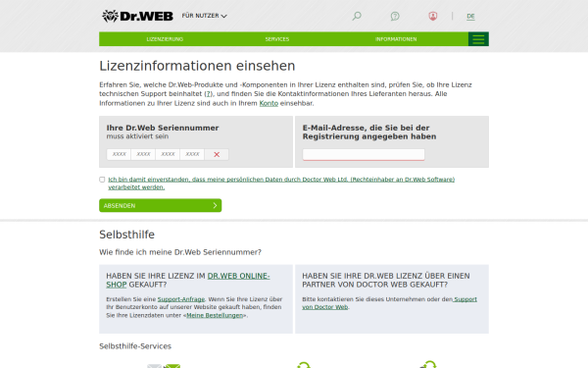This screenshot has height=368, width=588.
Task: Open the SERVICES menu
Action: 277,39
